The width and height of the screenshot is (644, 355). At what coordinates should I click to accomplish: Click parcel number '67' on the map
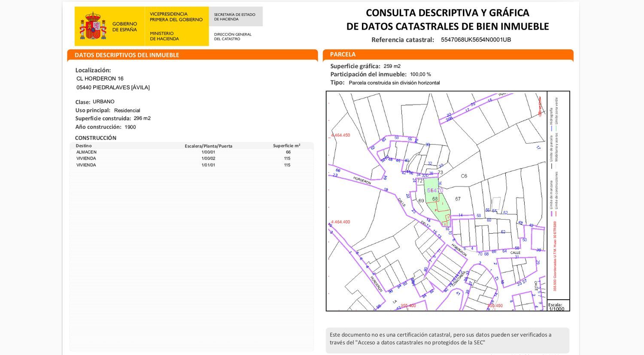[458, 199]
